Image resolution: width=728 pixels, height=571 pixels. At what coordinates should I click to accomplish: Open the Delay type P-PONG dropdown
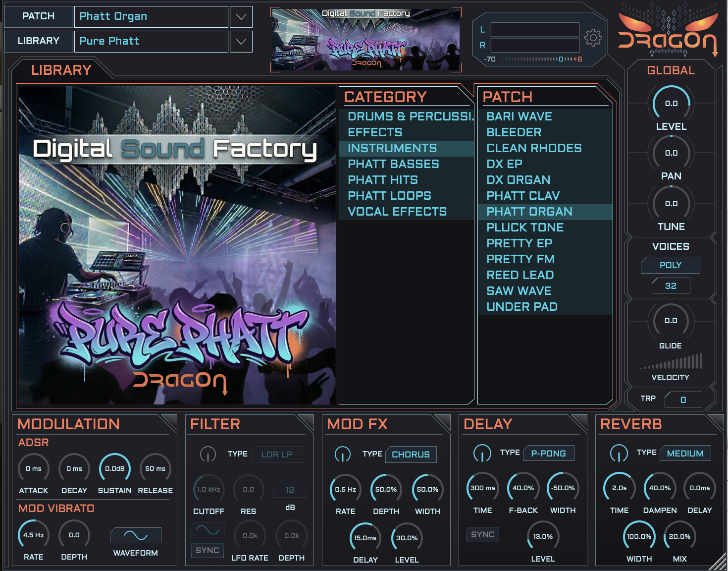pos(549,454)
